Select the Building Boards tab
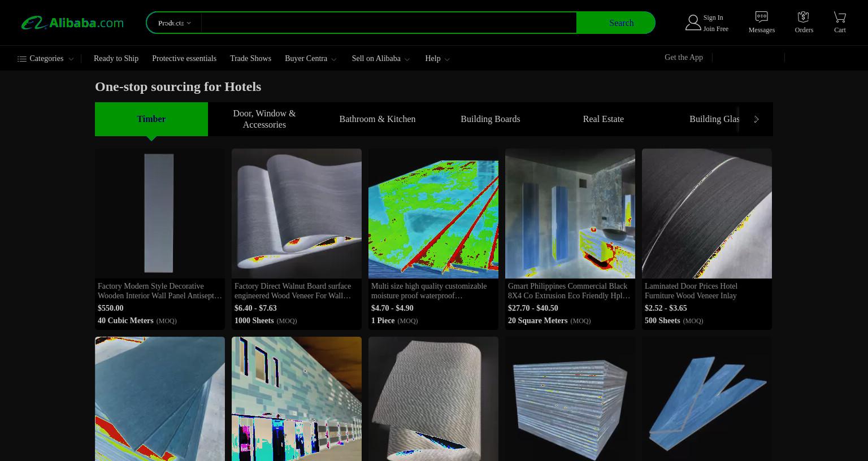Screen dimensions: 868x461 491,119
